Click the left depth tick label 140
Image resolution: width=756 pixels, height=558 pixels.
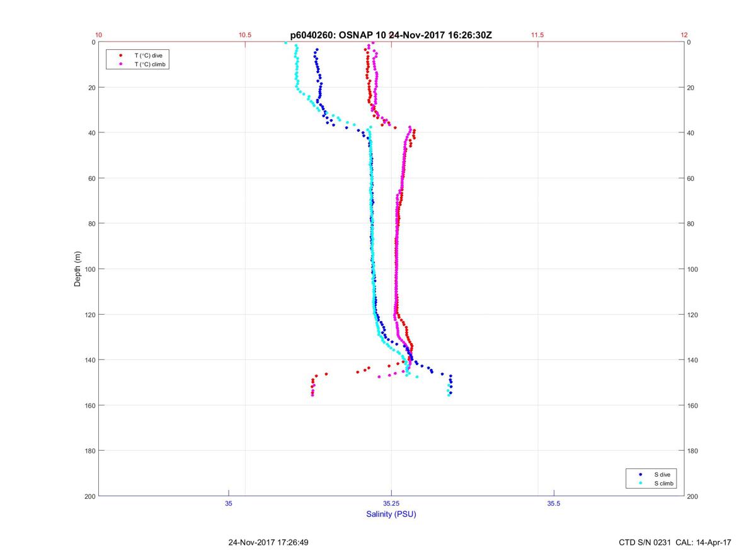point(90,360)
